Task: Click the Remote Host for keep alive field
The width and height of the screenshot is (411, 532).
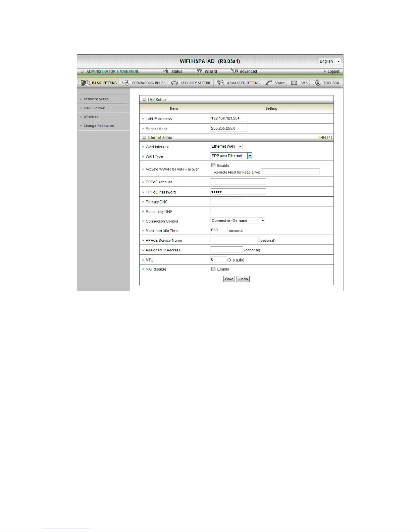Action: point(290,172)
